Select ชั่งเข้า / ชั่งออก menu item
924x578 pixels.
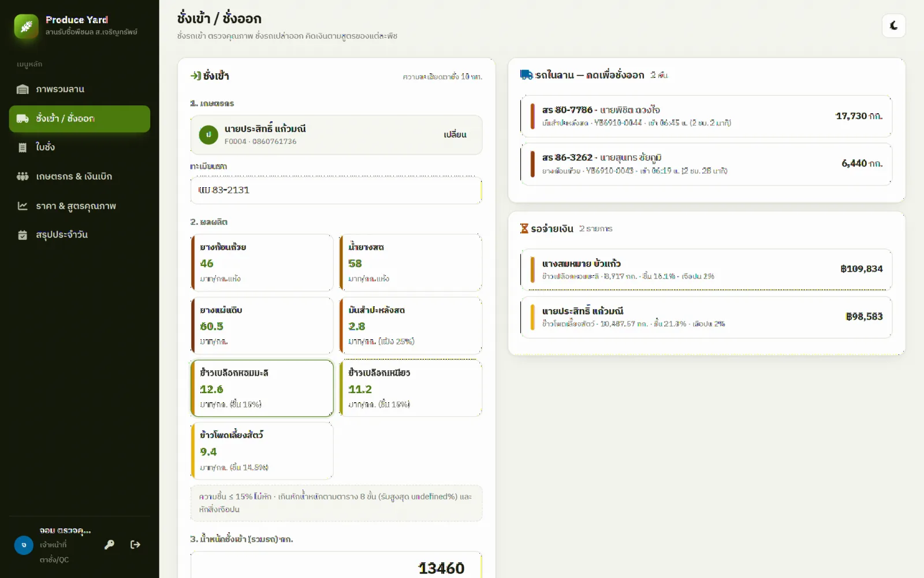[x=80, y=118]
